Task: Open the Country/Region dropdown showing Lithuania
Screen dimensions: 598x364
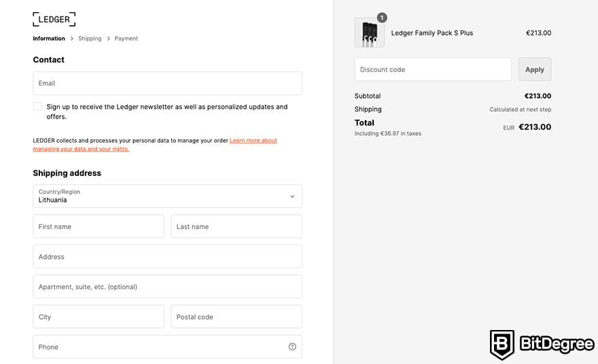Action: (167, 196)
